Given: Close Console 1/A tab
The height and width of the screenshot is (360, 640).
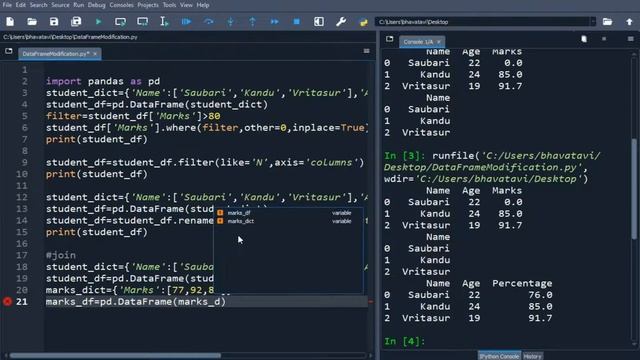Looking at the screenshot, I should (x=439, y=42).
